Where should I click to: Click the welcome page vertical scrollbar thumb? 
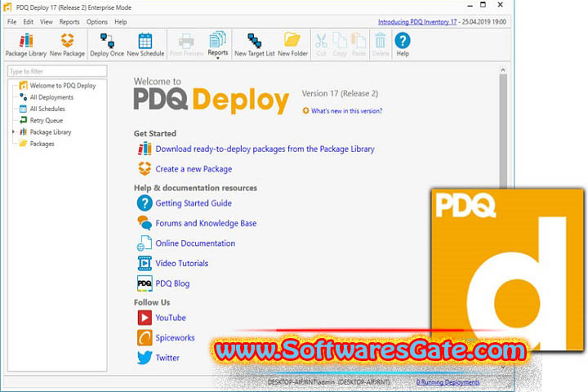click(x=503, y=131)
